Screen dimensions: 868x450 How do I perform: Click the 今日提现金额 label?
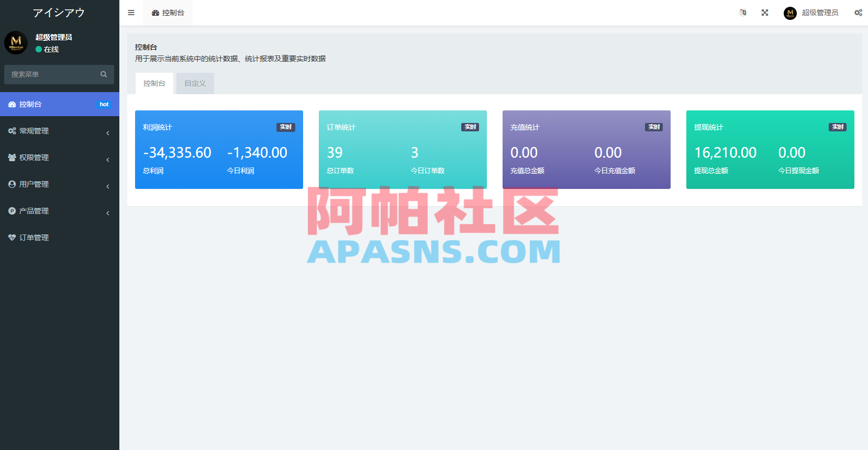(x=798, y=171)
